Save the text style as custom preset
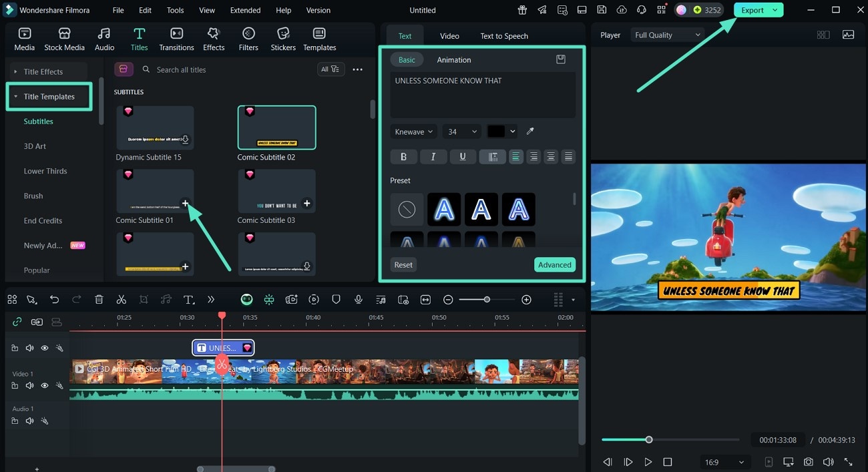 (x=561, y=59)
